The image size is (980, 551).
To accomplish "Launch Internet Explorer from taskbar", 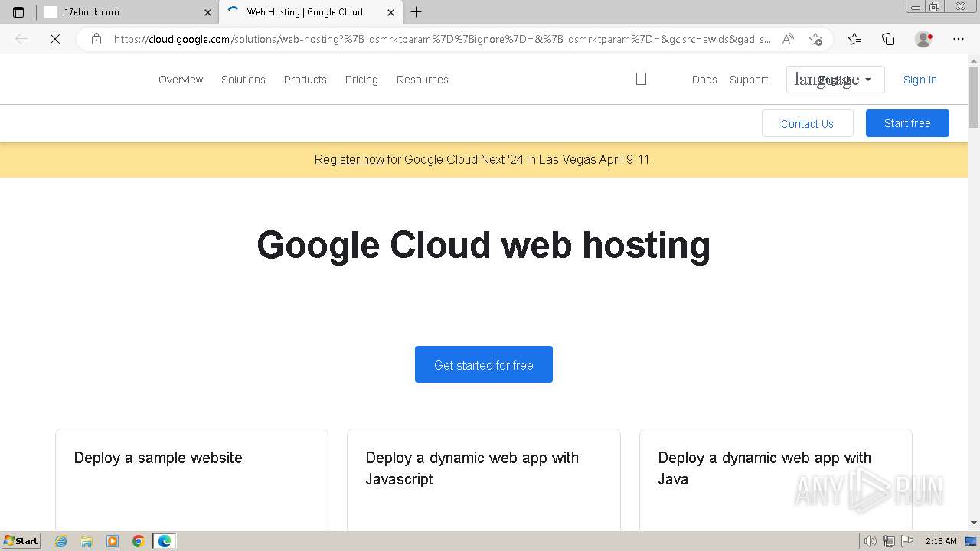I will tap(61, 541).
